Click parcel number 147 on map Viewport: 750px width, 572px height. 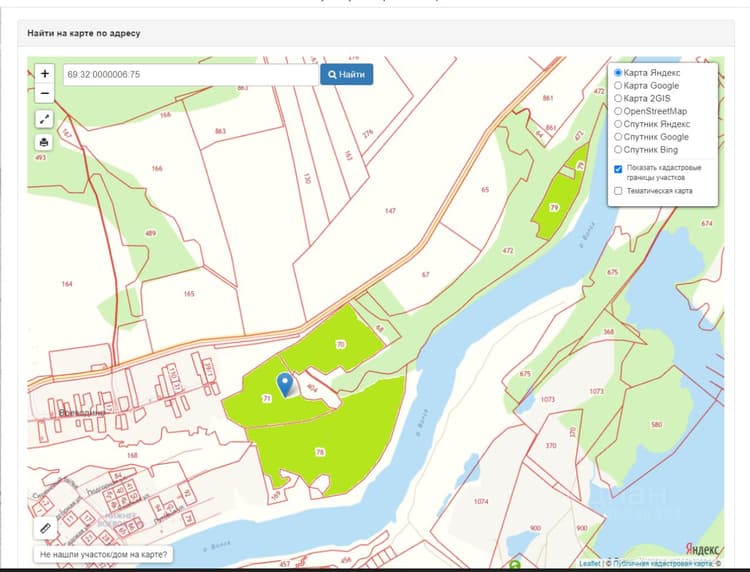tap(390, 210)
